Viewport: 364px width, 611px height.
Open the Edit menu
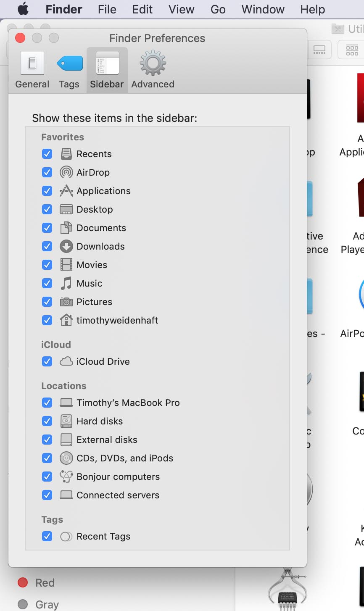[x=142, y=9]
